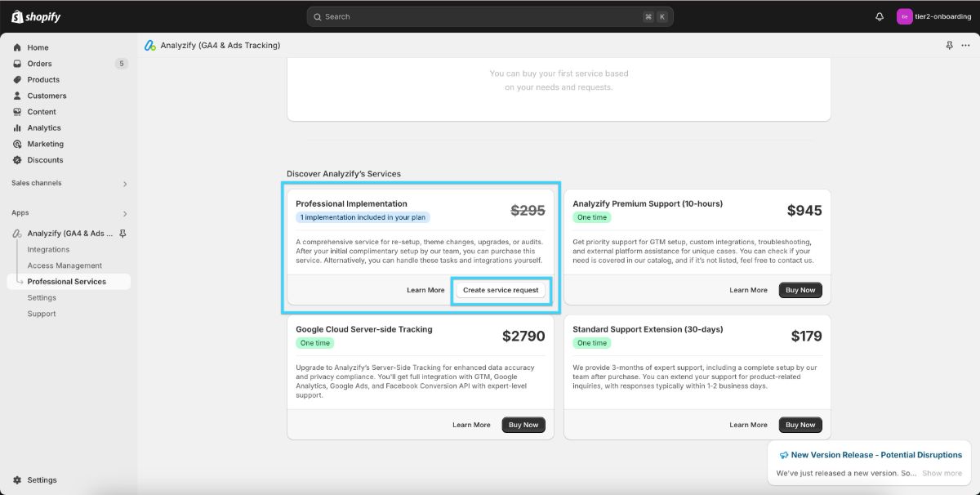Buy Now the Standard Support Extension

800,425
